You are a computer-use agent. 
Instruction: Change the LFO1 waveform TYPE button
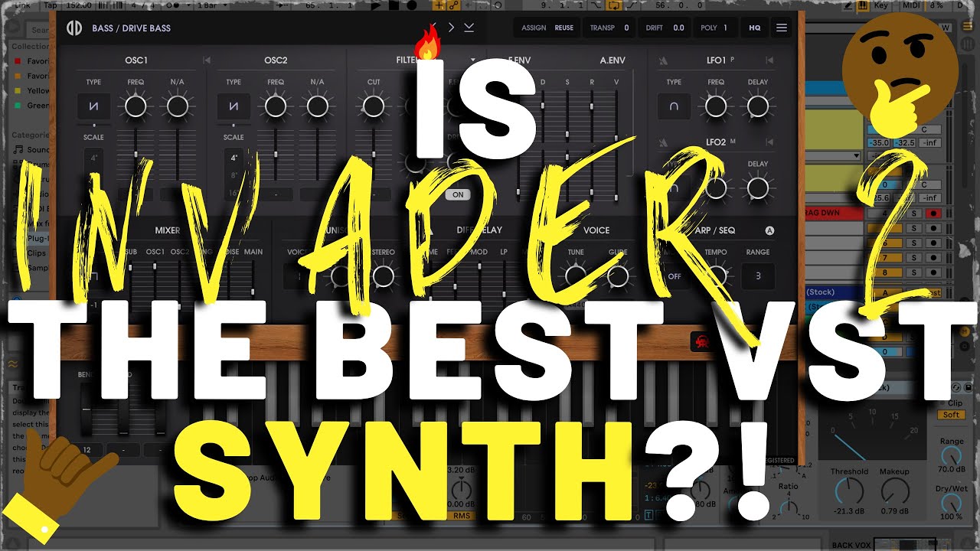coord(674,106)
